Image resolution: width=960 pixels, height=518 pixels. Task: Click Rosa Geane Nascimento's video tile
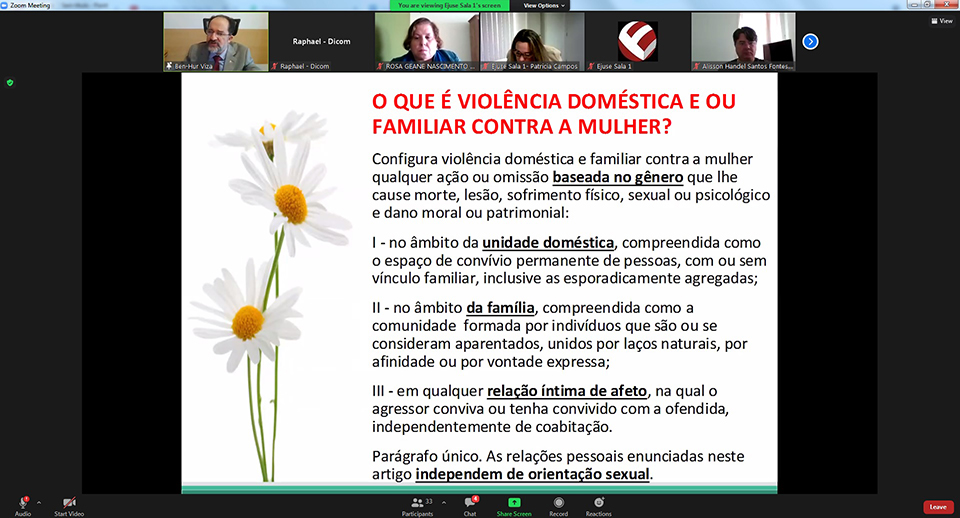427,41
